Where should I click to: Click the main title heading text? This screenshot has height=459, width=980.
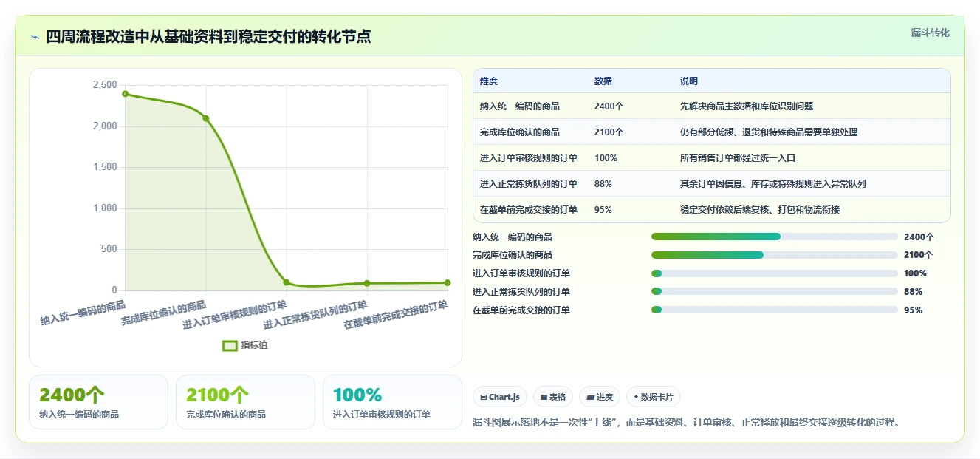pos(208,37)
